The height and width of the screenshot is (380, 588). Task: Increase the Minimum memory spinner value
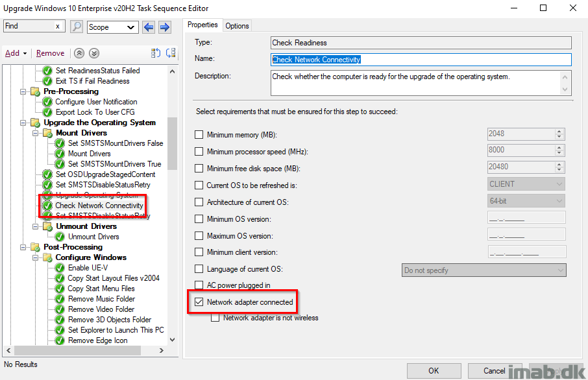(x=559, y=131)
